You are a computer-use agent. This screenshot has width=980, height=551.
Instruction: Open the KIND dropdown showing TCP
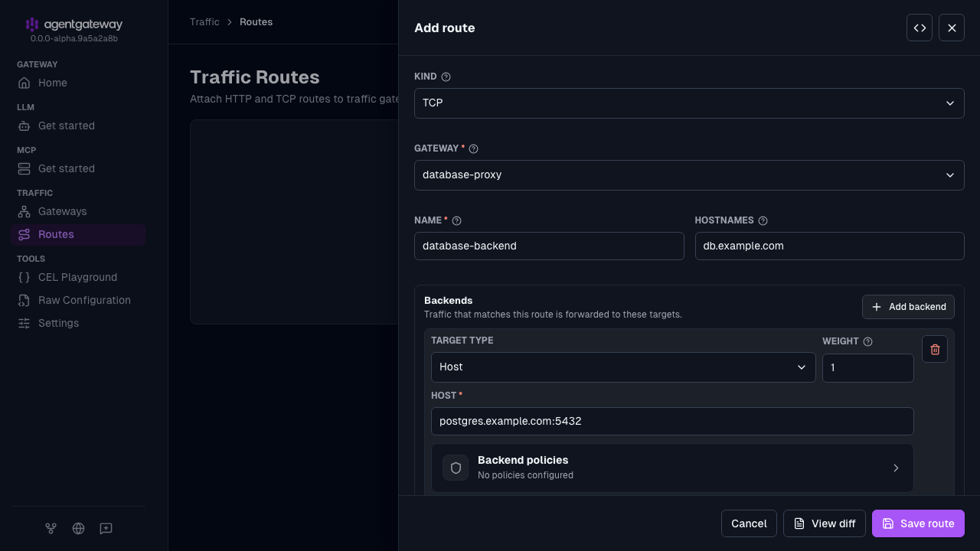[x=689, y=103]
